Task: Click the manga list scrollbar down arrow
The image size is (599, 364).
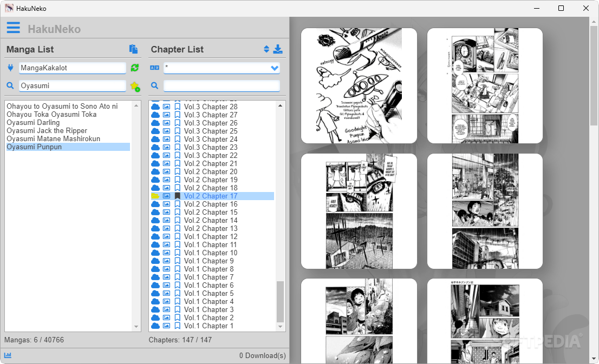Action: click(x=136, y=327)
